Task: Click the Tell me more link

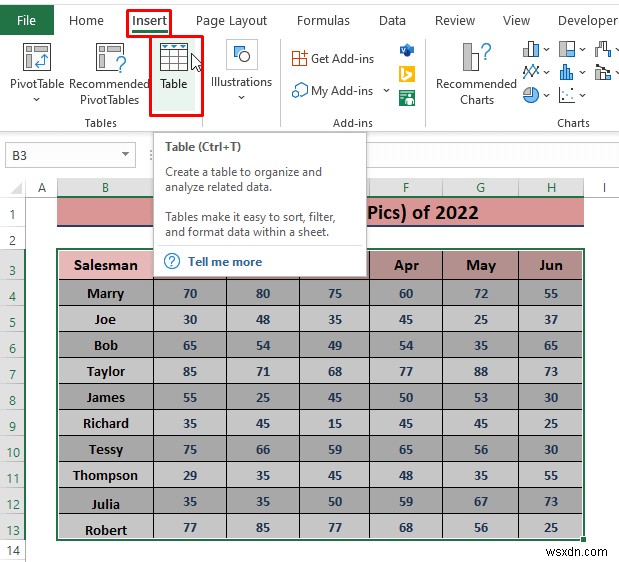Action: (225, 262)
